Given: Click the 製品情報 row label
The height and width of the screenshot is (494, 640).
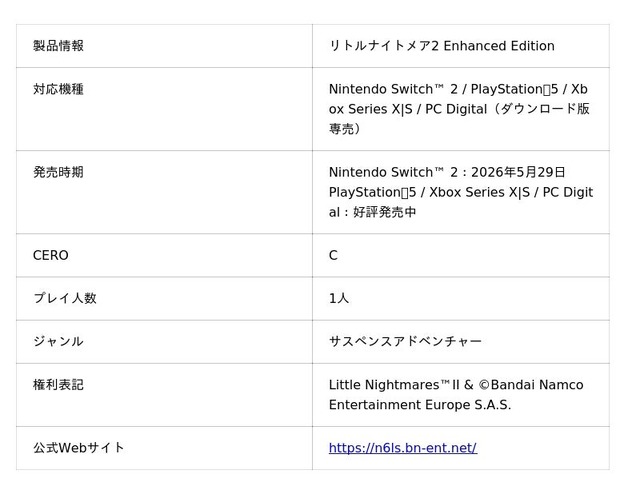Looking at the screenshot, I should (58, 46).
